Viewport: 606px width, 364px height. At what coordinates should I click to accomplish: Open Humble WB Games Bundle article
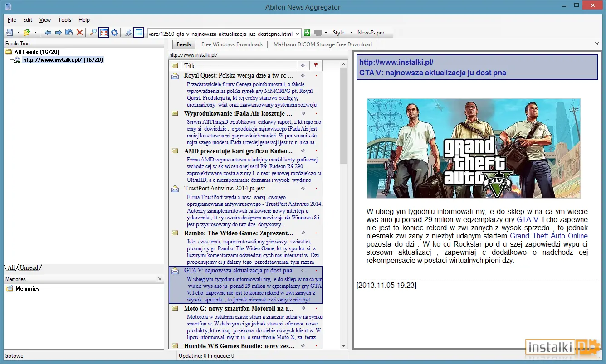pyautogui.click(x=238, y=346)
